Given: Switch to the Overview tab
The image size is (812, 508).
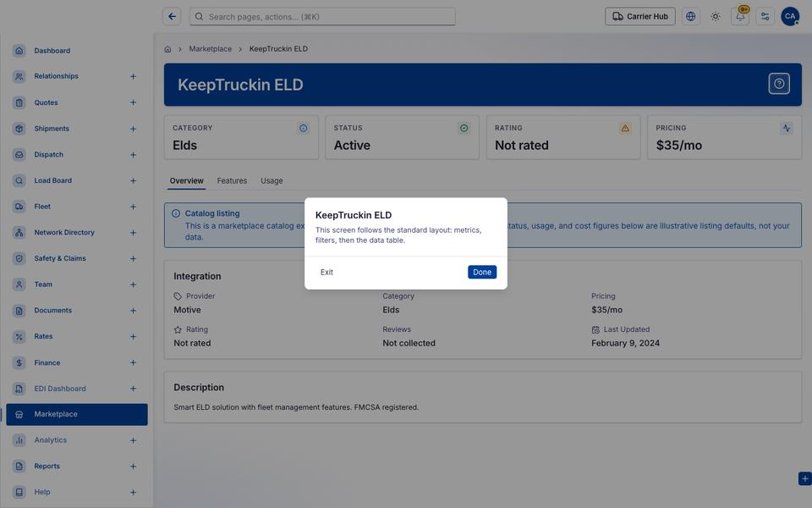Looking at the screenshot, I should point(186,181).
